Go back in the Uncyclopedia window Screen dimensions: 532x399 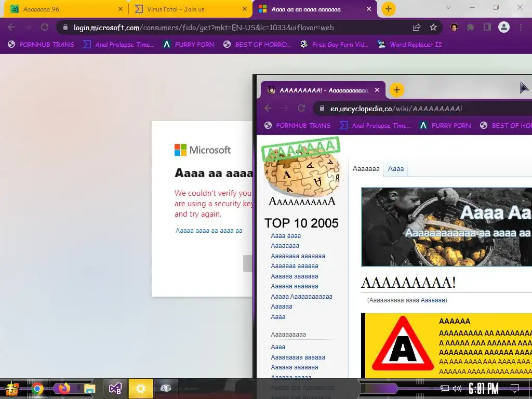point(268,108)
